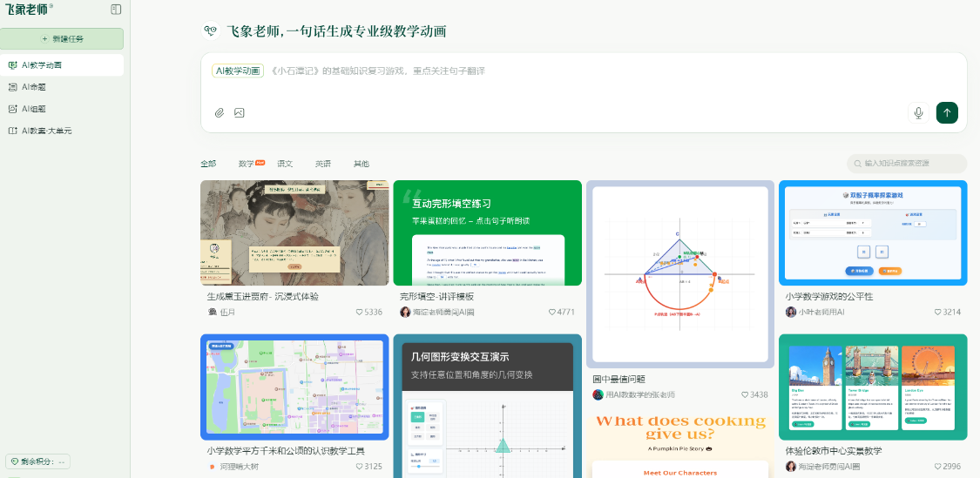
Task: Open the 生成黛玉进贾府 card thumbnail
Action: click(x=294, y=232)
